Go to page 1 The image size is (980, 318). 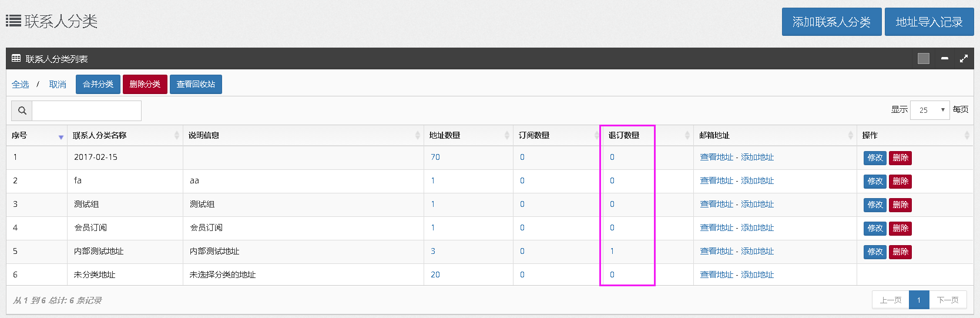(x=918, y=300)
